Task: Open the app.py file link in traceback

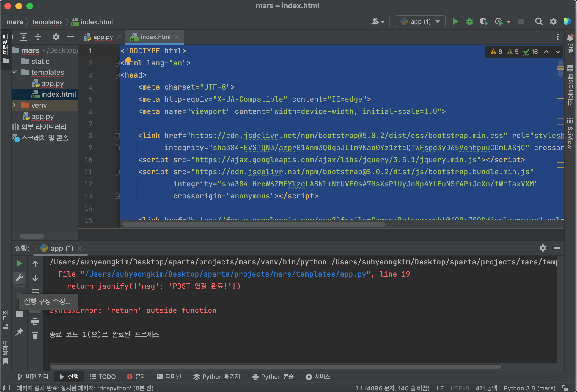Action: [226, 274]
